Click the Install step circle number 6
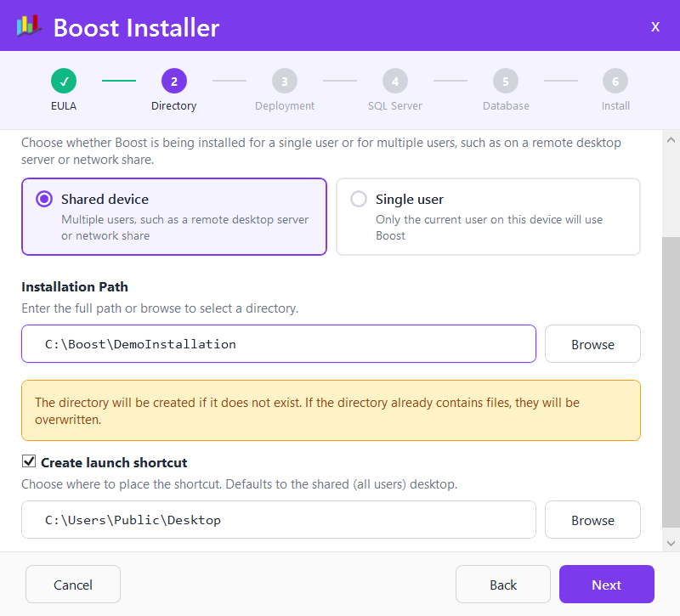680x616 pixels. 615,81
